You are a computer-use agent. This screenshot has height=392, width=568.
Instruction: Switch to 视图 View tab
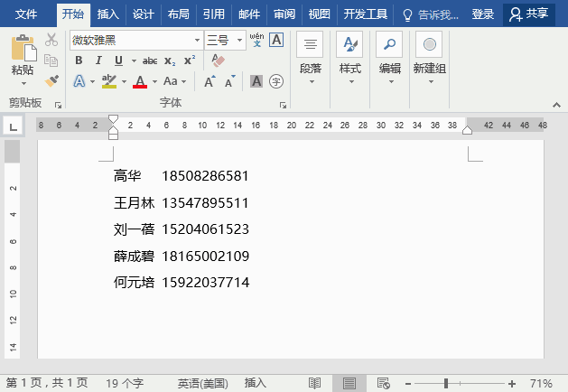tap(319, 14)
